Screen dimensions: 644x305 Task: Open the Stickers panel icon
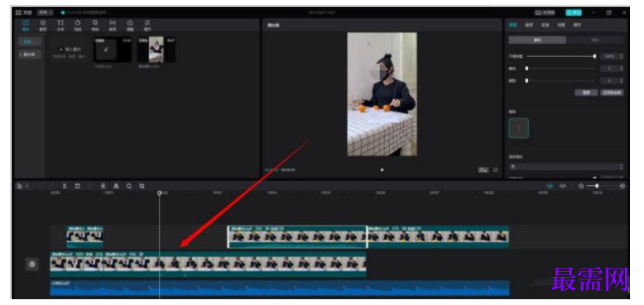(x=78, y=25)
